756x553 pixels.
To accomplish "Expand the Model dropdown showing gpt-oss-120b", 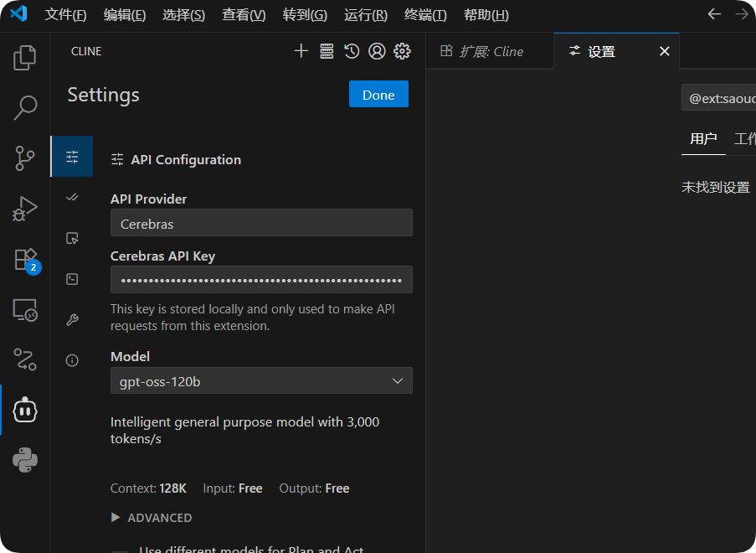I will point(261,381).
